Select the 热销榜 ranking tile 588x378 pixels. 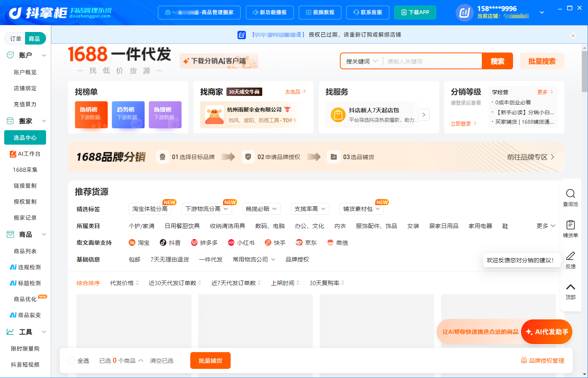click(x=91, y=115)
